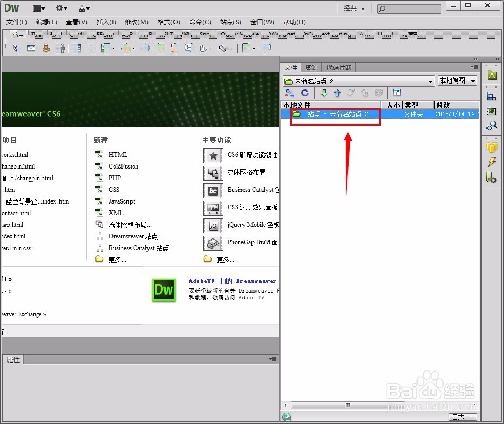The height and width of the screenshot is (424, 504).
Task: Click the Tag Chooser icon
Action: tap(266, 48)
